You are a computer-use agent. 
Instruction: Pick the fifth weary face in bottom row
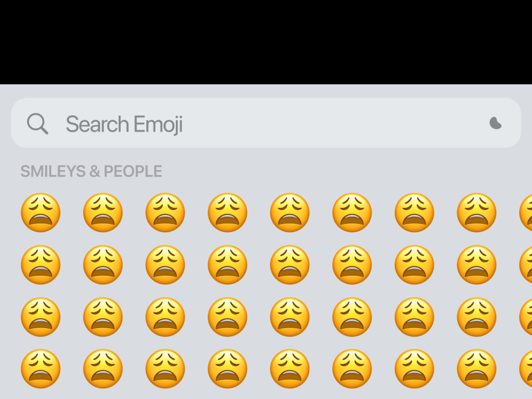click(290, 369)
